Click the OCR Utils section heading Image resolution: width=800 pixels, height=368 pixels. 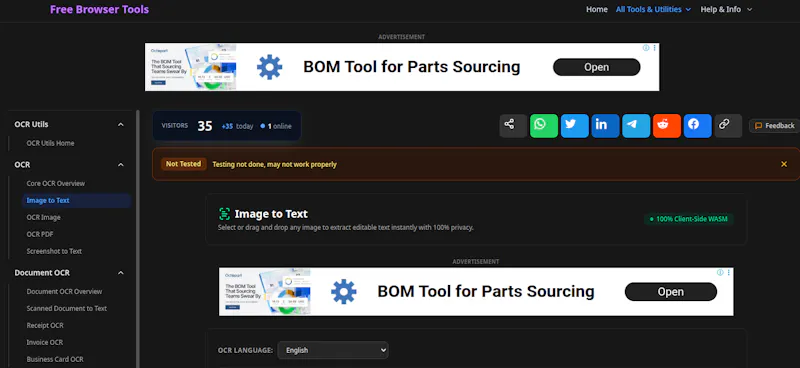pyautogui.click(x=32, y=125)
